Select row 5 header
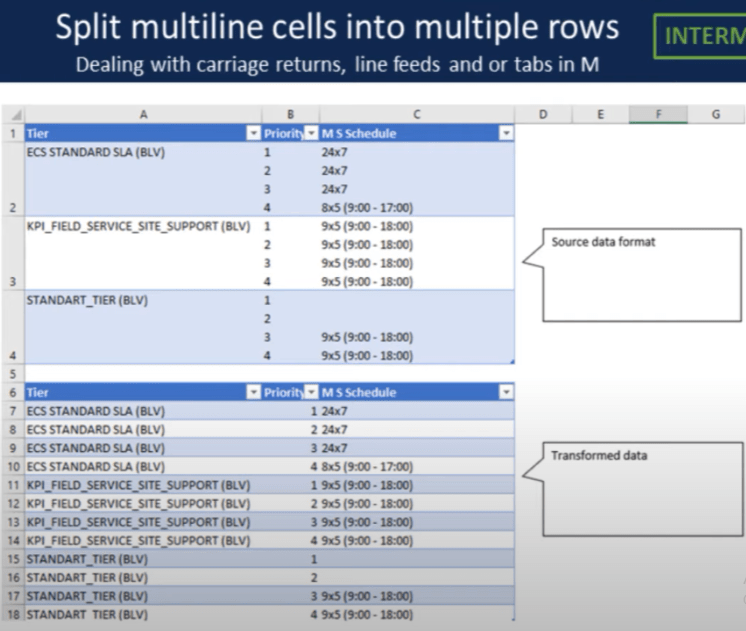The image size is (746, 631). coord(10,375)
